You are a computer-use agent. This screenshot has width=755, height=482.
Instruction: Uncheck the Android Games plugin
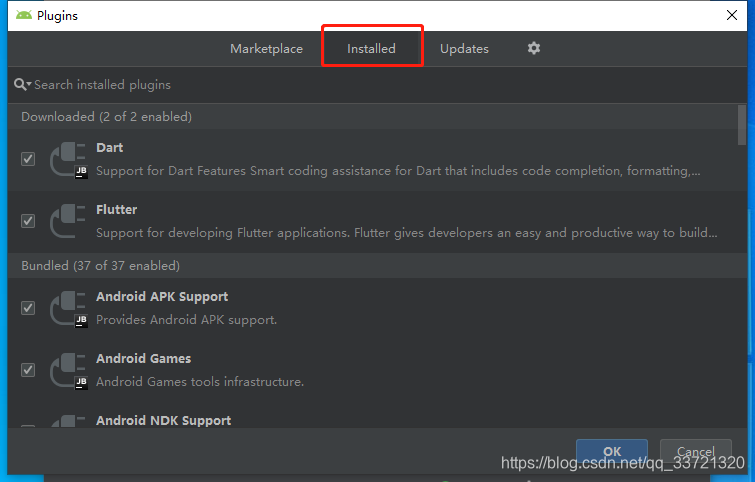[28, 370]
